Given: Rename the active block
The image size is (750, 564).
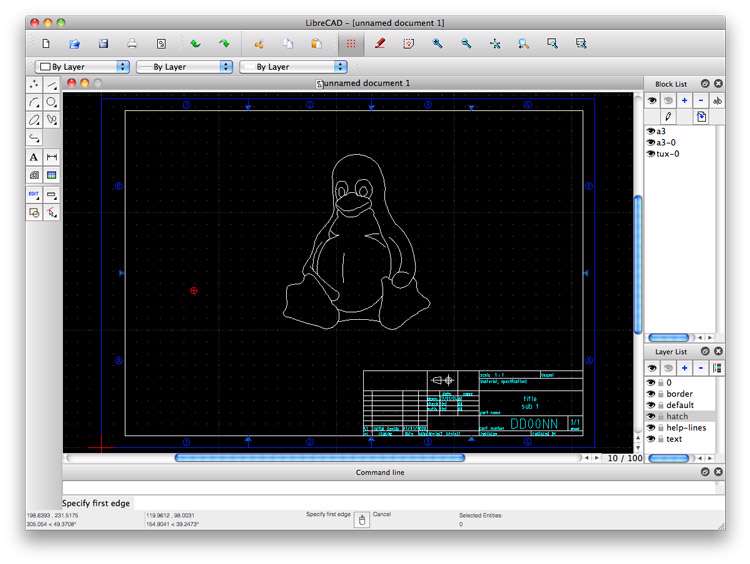Looking at the screenshot, I should click(x=717, y=100).
